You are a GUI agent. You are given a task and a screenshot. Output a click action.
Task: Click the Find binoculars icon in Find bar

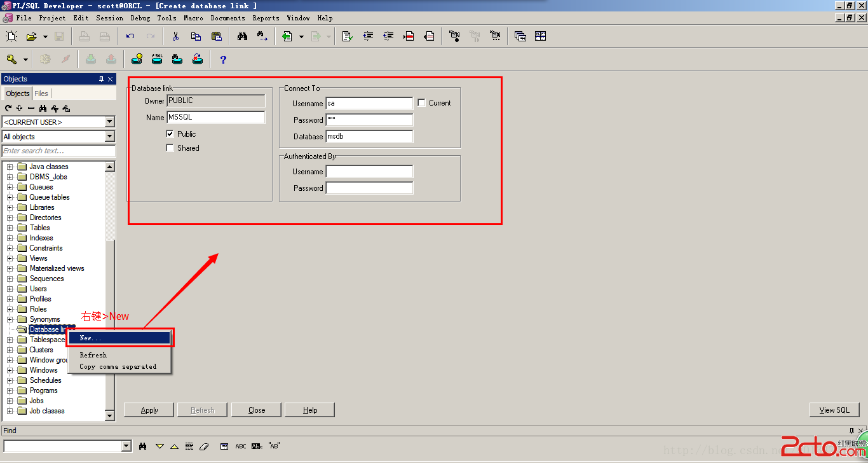[143, 446]
